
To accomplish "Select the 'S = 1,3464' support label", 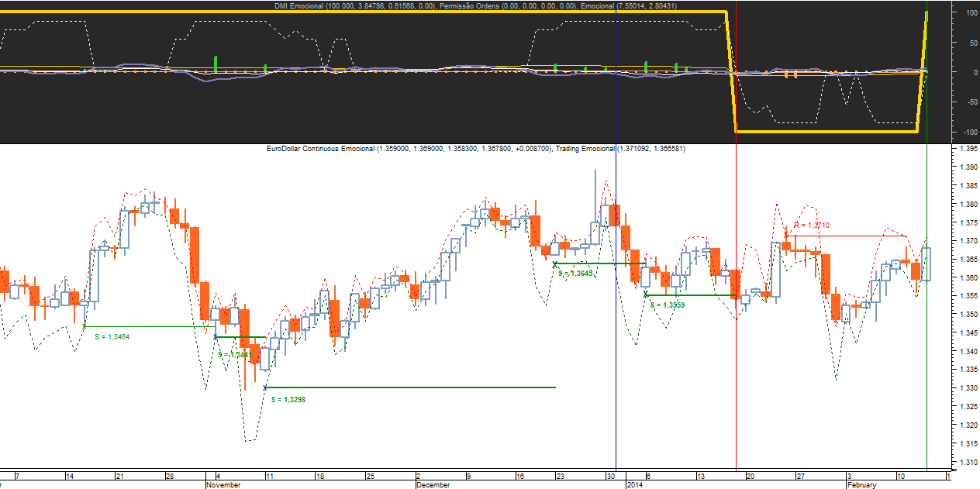I will pos(112,337).
